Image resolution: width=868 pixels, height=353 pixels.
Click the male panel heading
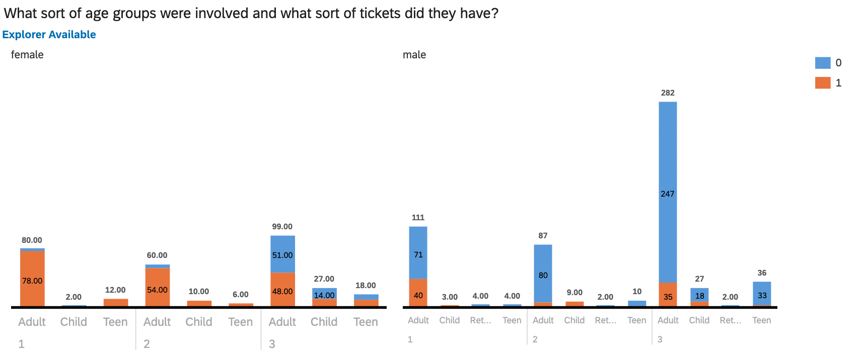(x=414, y=55)
